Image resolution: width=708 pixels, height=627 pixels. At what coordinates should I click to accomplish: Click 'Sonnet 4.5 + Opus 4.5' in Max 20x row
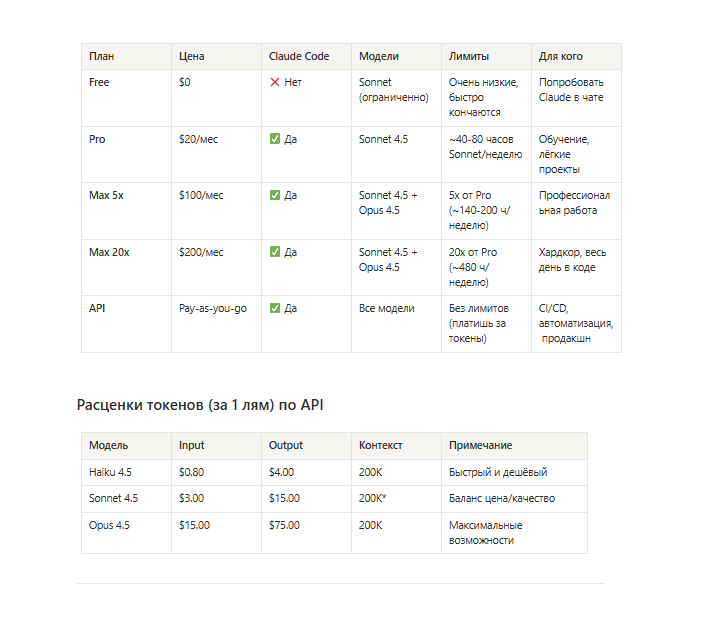click(x=388, y=260)
